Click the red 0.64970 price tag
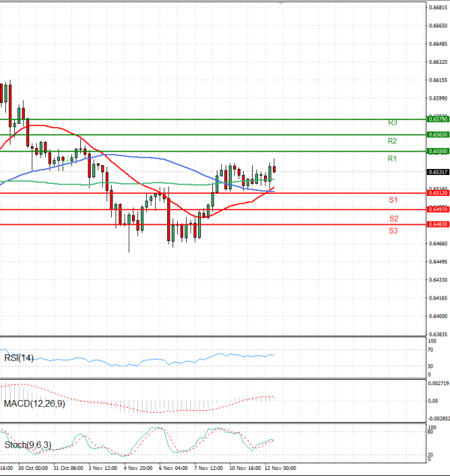450x476 pixels. 437,209
